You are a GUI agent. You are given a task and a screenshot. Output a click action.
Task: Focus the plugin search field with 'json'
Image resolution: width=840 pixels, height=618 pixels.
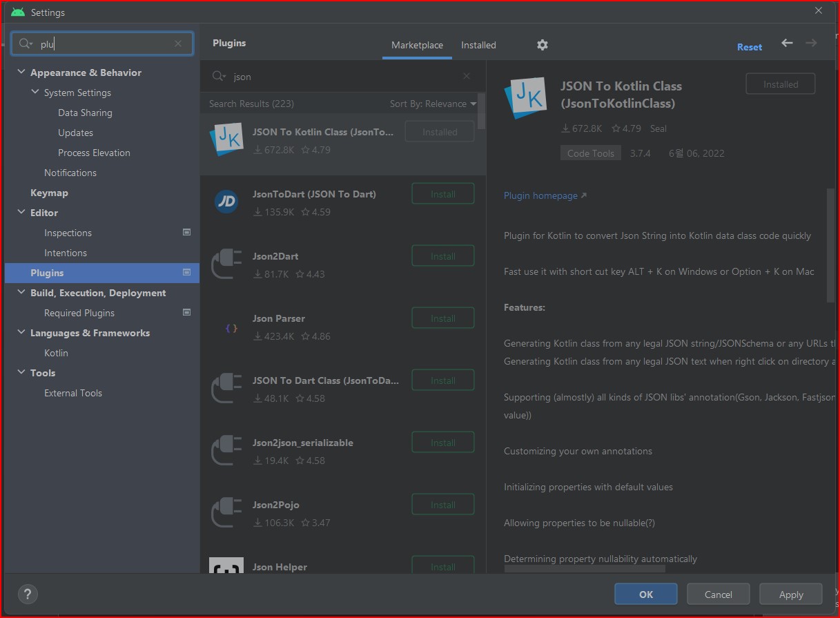tap(343, 77)
